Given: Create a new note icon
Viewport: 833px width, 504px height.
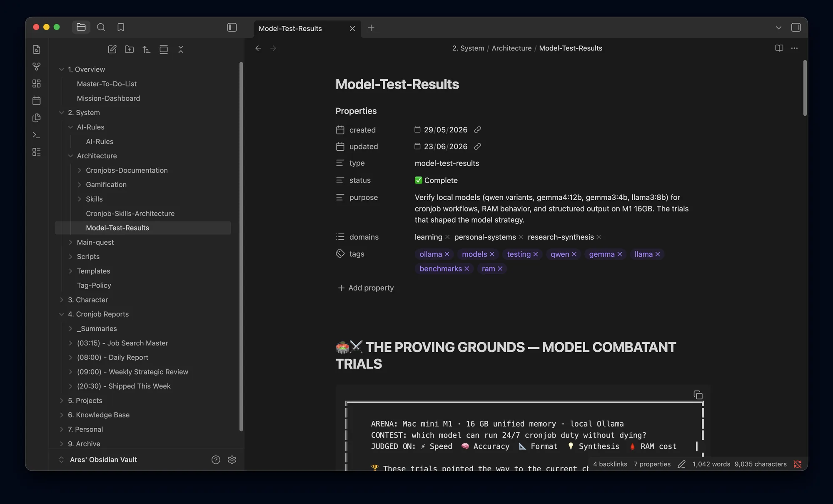Looking at the screenshot, I should coord(112,49).
